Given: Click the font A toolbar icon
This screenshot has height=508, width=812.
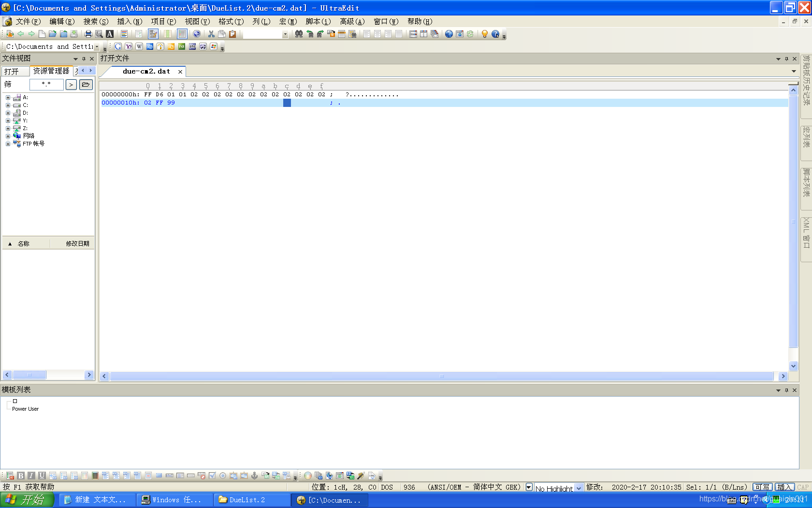Looking at the screenshot, I should [x=110, y=34].
